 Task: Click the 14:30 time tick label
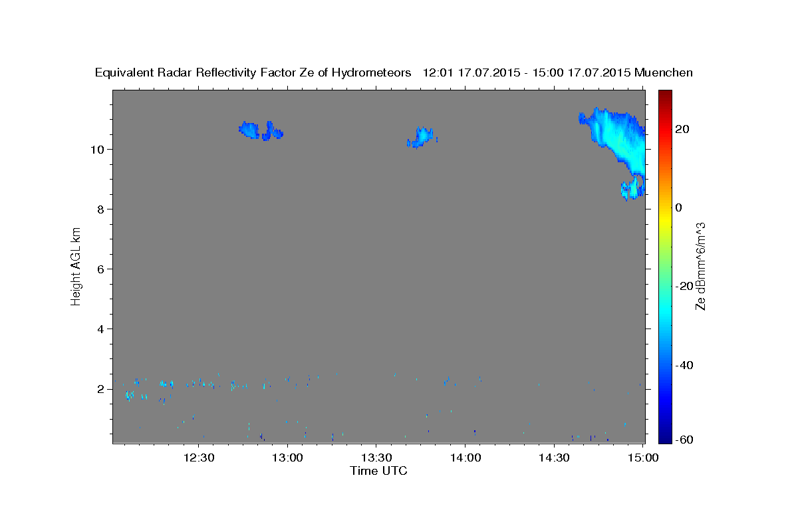[x=554, y=458]
